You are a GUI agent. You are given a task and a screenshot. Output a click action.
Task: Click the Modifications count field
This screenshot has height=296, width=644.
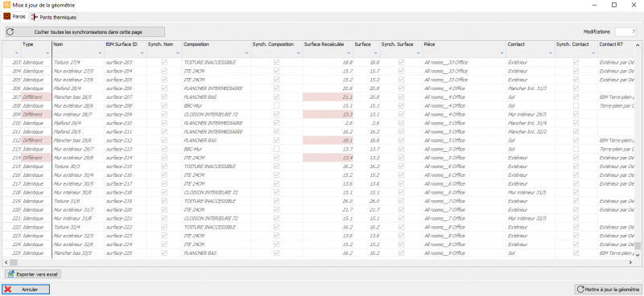click(x=625, y=31)
